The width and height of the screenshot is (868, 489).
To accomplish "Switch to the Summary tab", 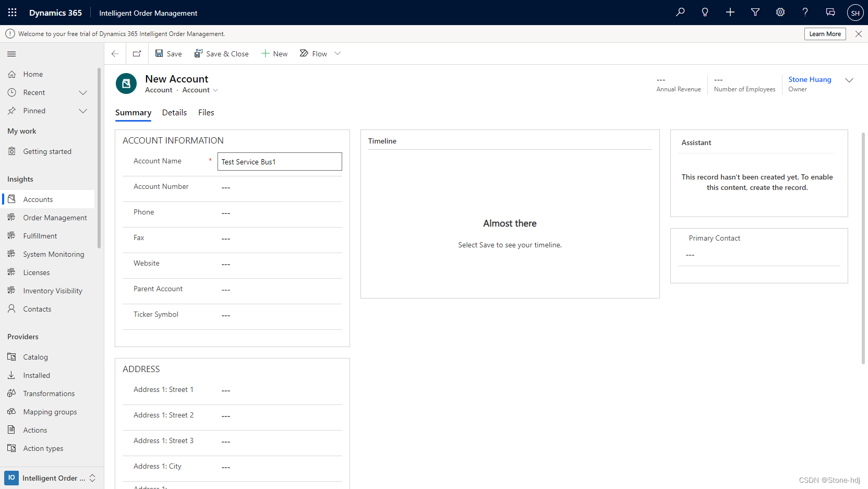I will coord(133,113).
